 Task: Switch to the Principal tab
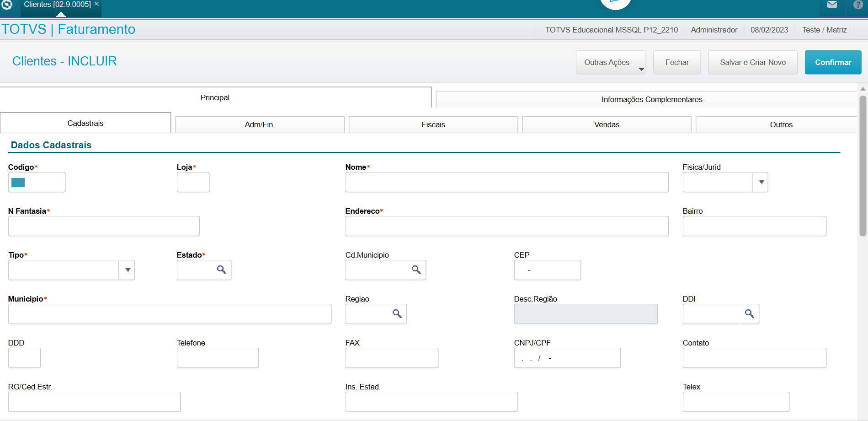(x=215, y=97)
